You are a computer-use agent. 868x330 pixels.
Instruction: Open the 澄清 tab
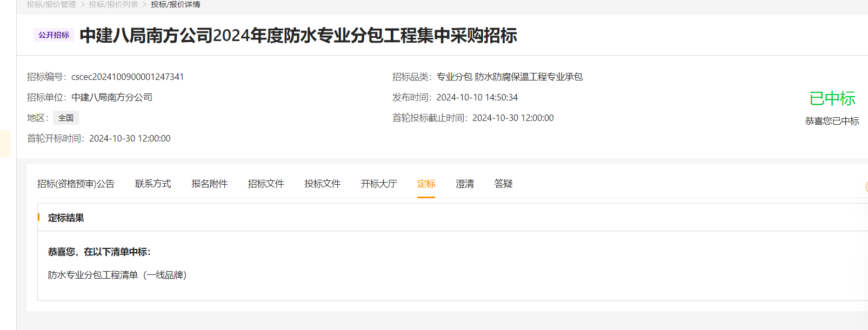click(x=465, y=184)
